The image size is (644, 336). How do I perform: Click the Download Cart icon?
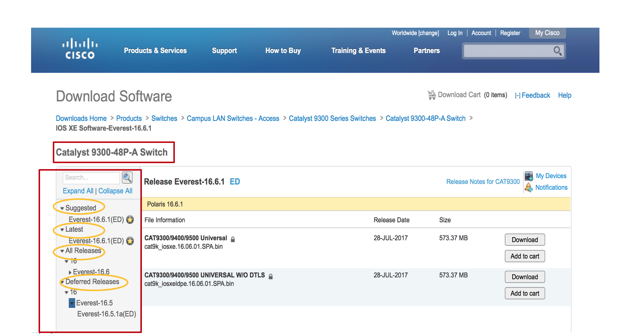432,95
